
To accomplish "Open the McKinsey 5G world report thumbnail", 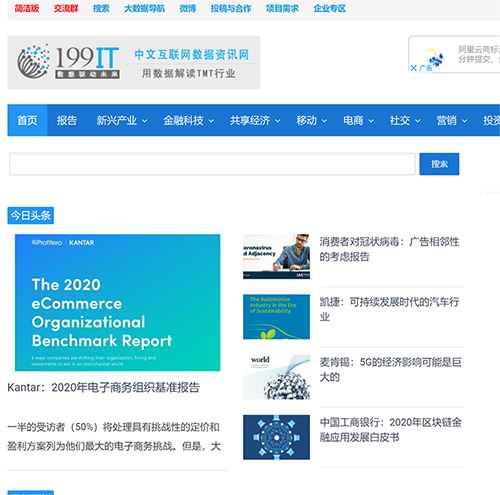I will tap(276, 377).
